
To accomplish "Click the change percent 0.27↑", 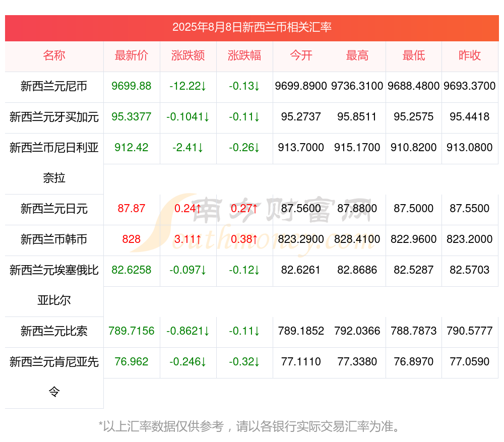I will tap(244, 208).
